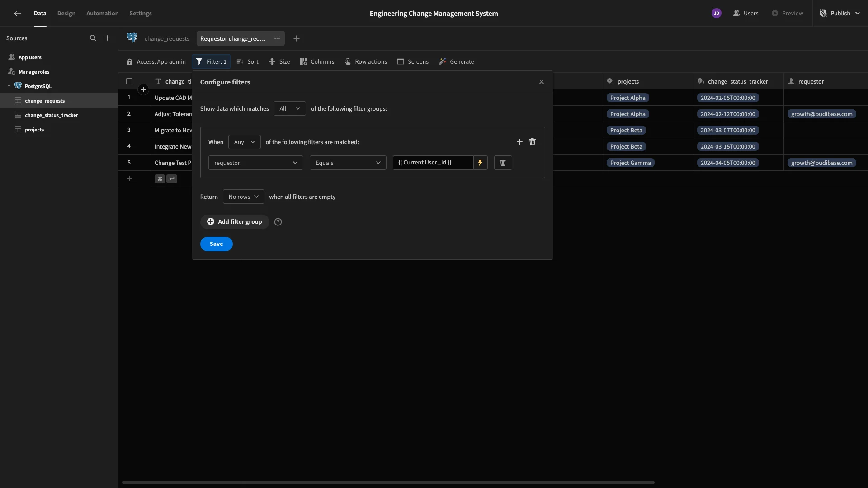Open the change_requests table tab

click(x=167, y=38)
